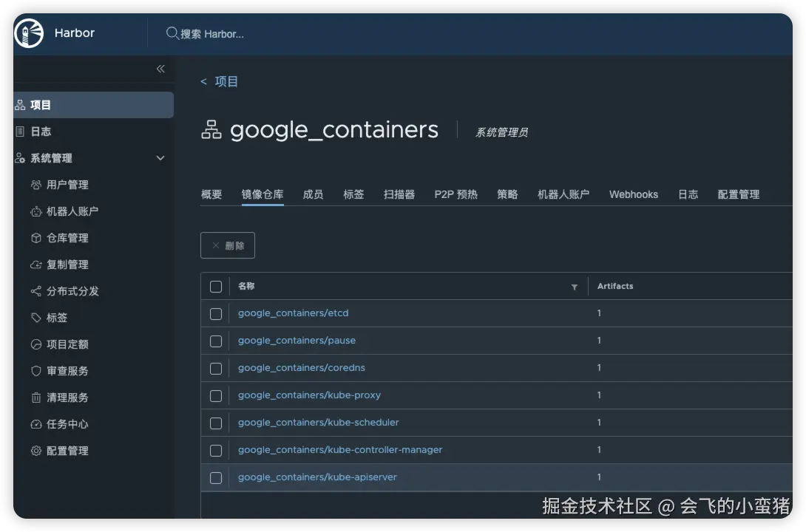Click the 分布式分发 share icon

[36, 291]
